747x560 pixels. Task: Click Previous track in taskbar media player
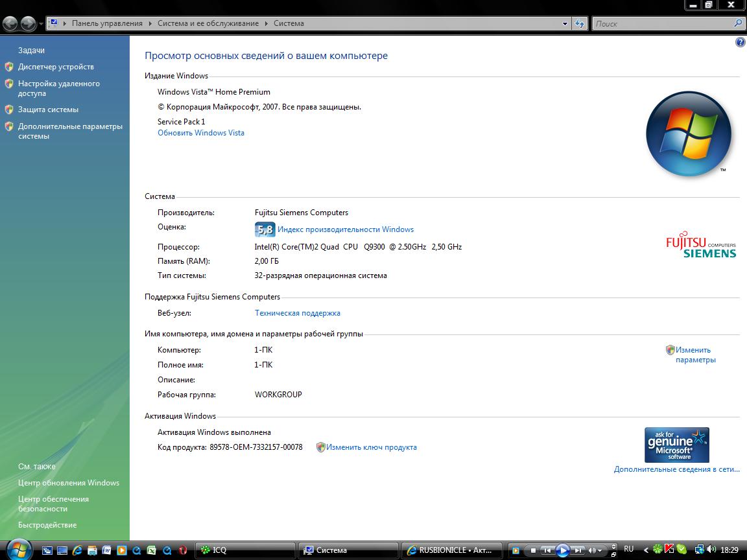point(547,550)
